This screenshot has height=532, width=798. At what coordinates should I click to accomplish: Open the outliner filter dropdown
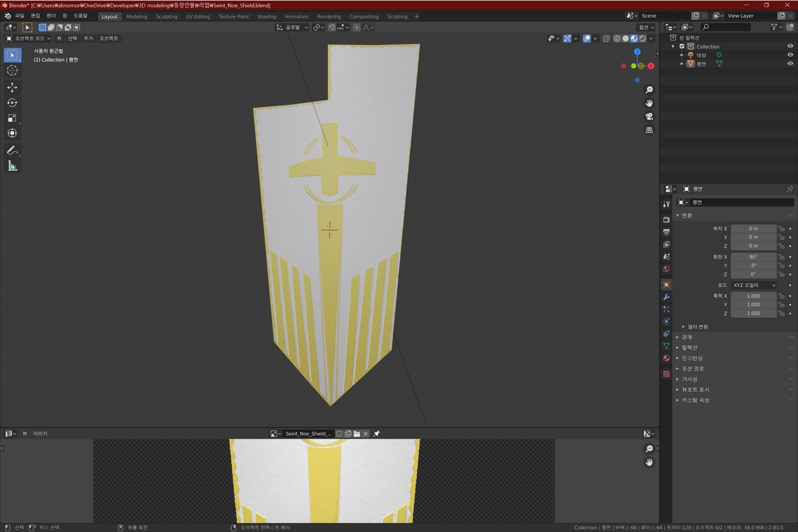776,27
